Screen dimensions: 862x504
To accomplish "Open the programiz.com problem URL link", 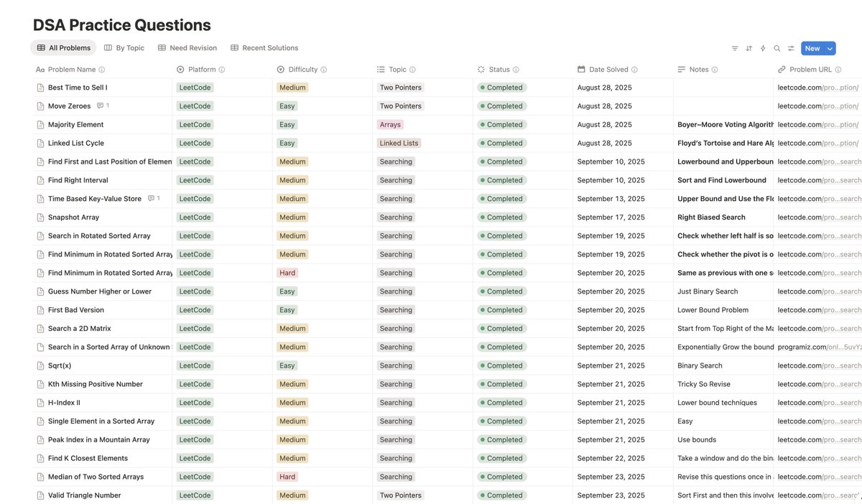I will (819, 347).
